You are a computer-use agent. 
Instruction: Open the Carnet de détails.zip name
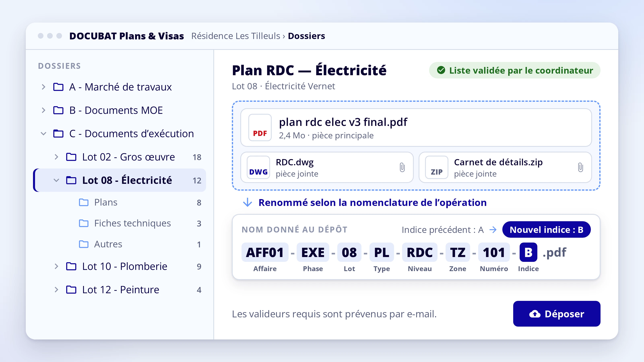[498, 162]
